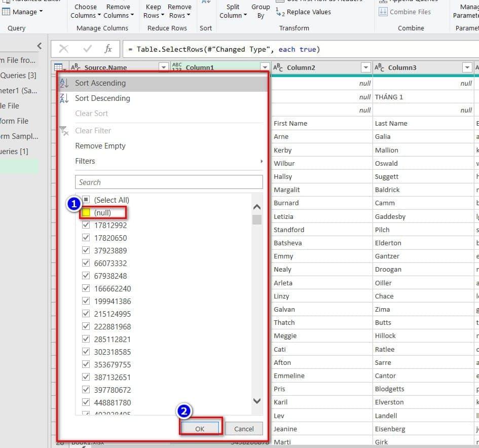This screenshot has height=448, width=479.
Task: Click the formula bar confirm checkmark icon
Action: 87,49
